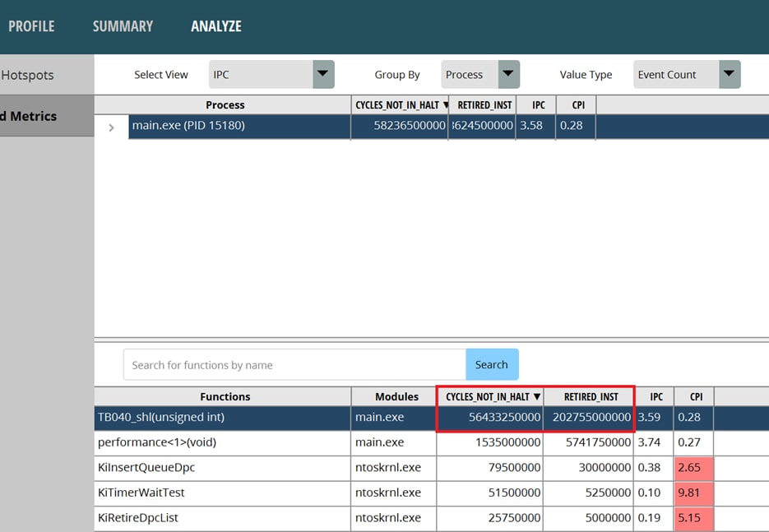Image resolution: width=769 pixels, height=532 pixels.
Task: Sort process table by CYCLES_NOT_IN_HALT arrow
Action: pos(446,105)
